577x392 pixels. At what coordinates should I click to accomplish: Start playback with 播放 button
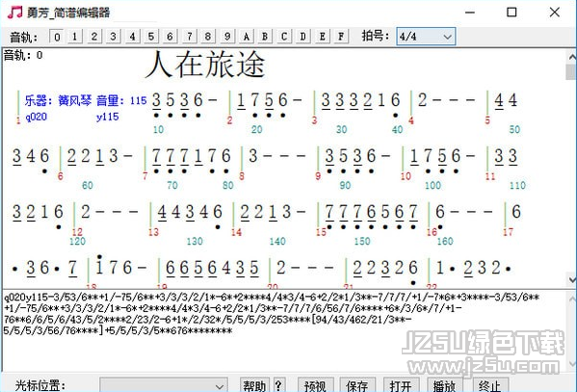coord(444,385)
